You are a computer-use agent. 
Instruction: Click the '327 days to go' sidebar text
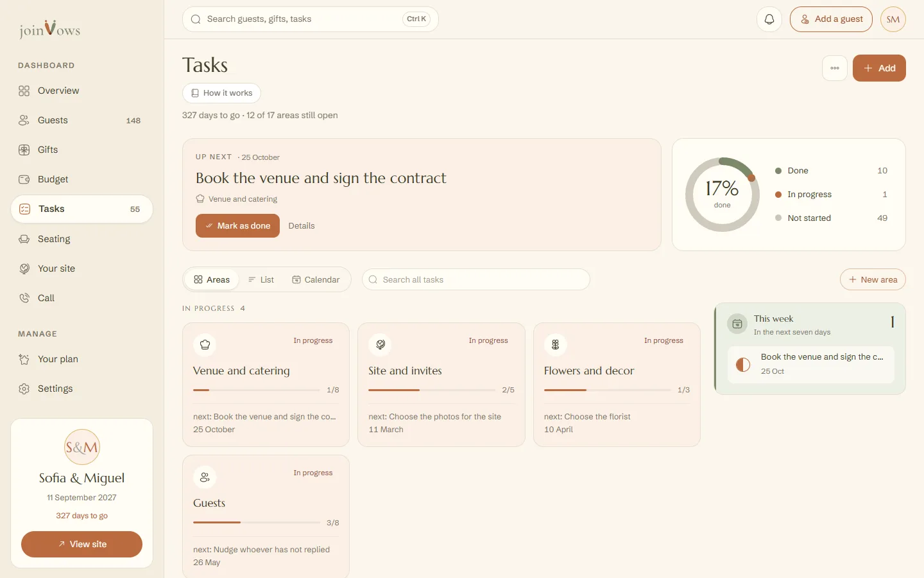pyautogui.click(x=81, y=516)
